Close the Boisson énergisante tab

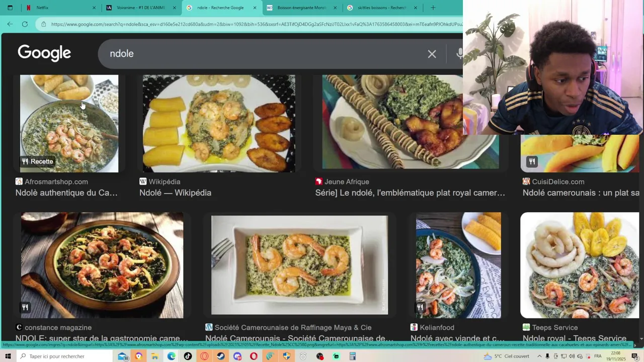tap(335, 8)
